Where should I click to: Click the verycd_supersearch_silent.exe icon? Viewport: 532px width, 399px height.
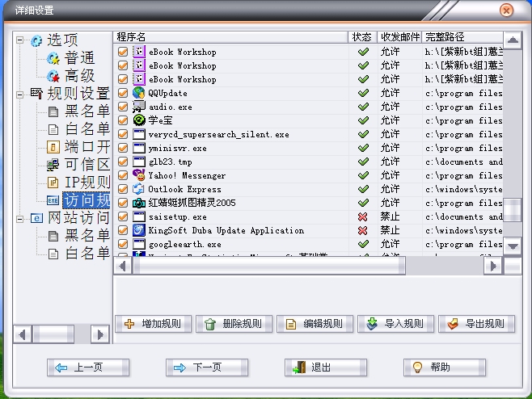pyautogui.click(x=139, y=134)
